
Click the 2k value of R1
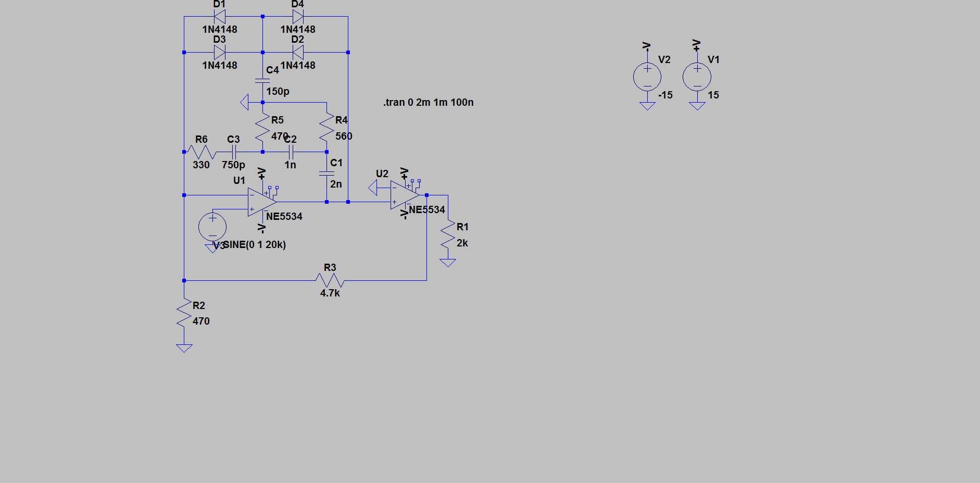coord(462,243)
